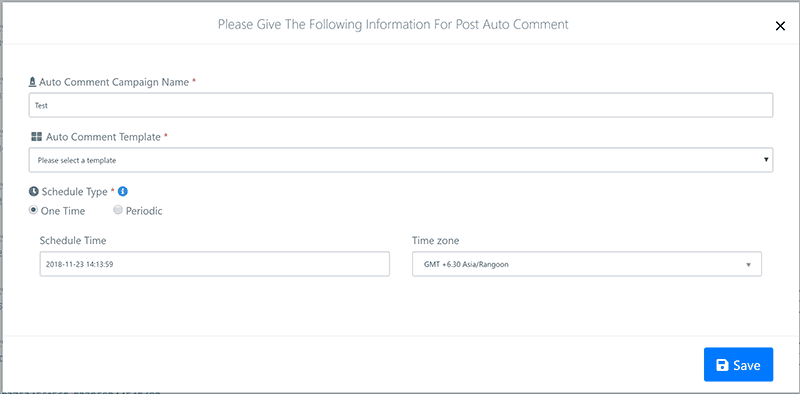Image resolution: width=800 pixels, height=394 pixels.
Task: Click the clock icon before Schedule Type
Action: point(33,192)
